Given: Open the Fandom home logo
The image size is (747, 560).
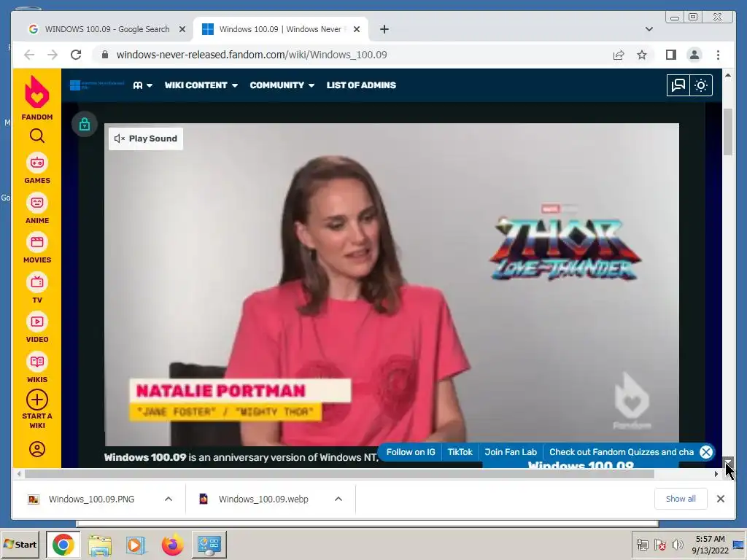Looking at the screenshot, I should (x=37, y=98).
